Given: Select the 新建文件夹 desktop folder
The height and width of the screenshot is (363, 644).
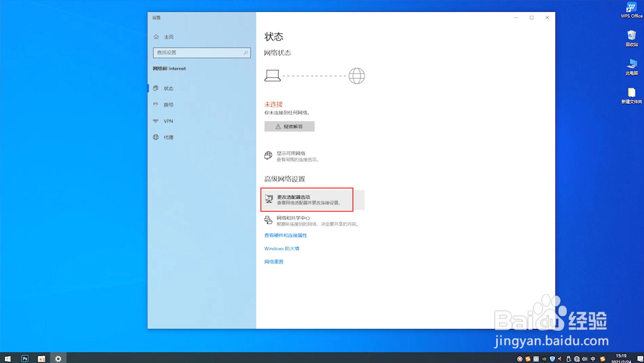Looking at the screenshot, I should point(632,96).
